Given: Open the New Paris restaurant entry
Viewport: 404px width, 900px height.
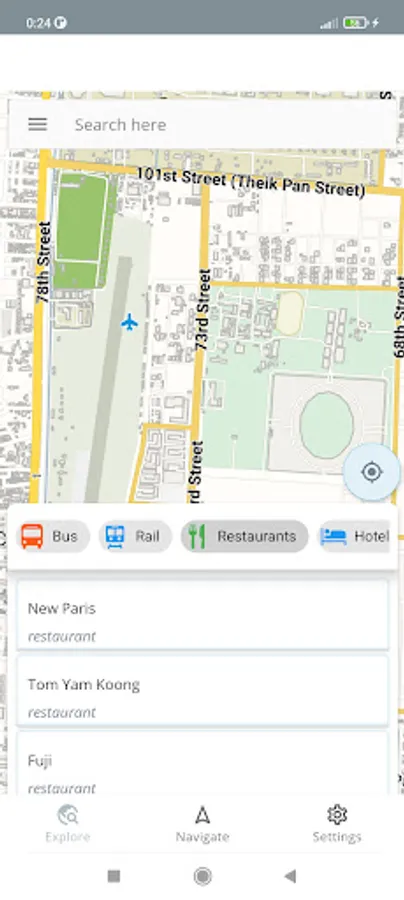Looking at the screenshot, I should (x=203, y=615).
